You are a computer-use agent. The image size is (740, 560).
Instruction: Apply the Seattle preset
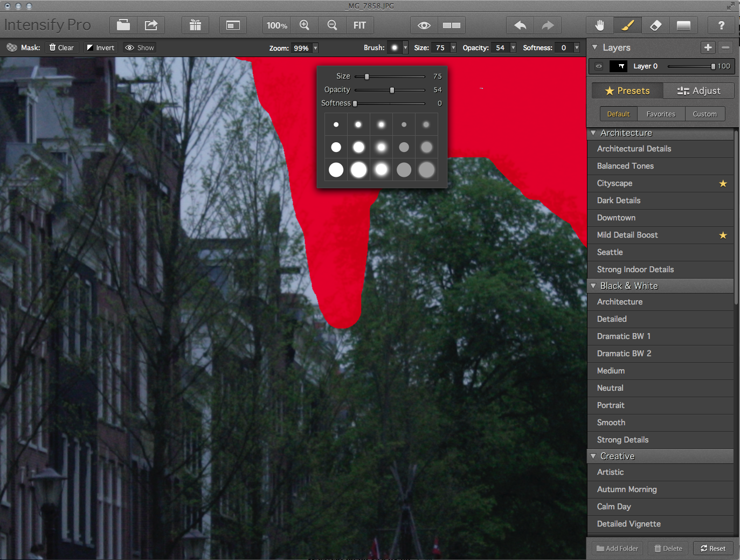tap(660, 252)
